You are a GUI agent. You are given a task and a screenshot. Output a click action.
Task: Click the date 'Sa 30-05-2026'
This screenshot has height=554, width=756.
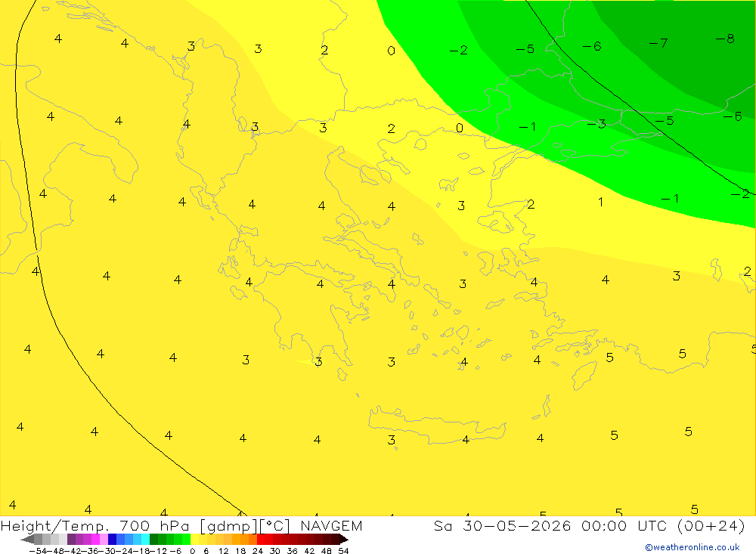[502, 525]
